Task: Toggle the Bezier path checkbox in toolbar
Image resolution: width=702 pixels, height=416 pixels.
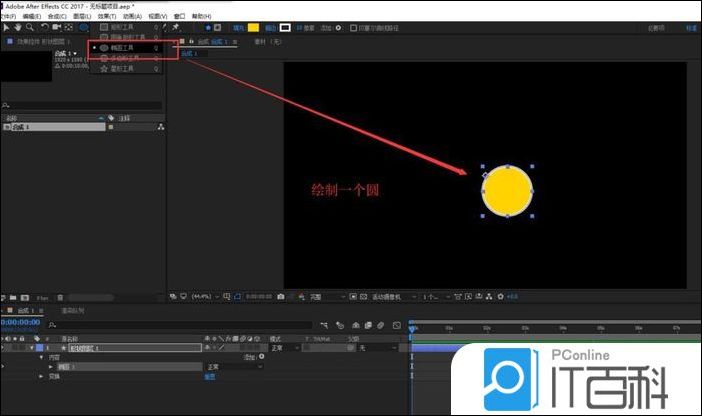Action: click(358, 28)
